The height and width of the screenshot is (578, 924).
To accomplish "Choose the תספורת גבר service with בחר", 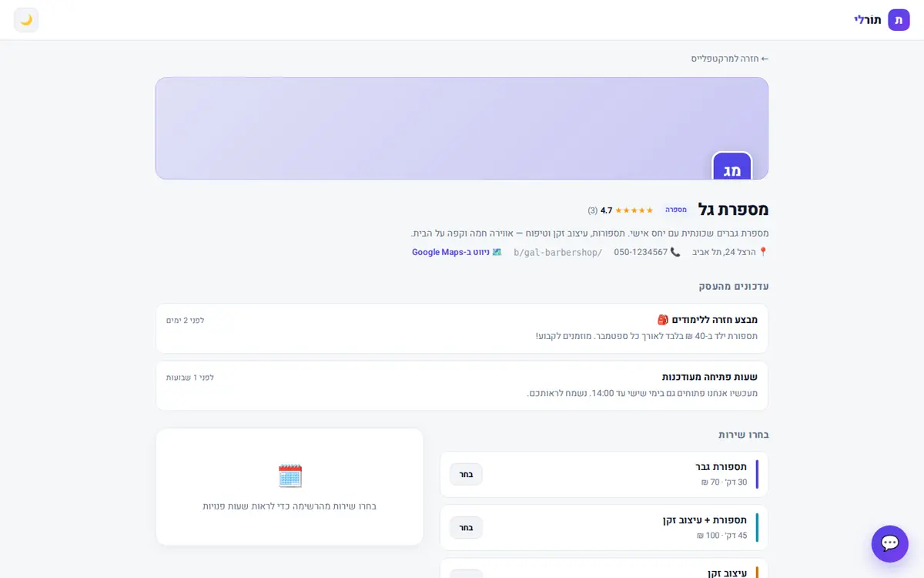I will pos(467,474).
